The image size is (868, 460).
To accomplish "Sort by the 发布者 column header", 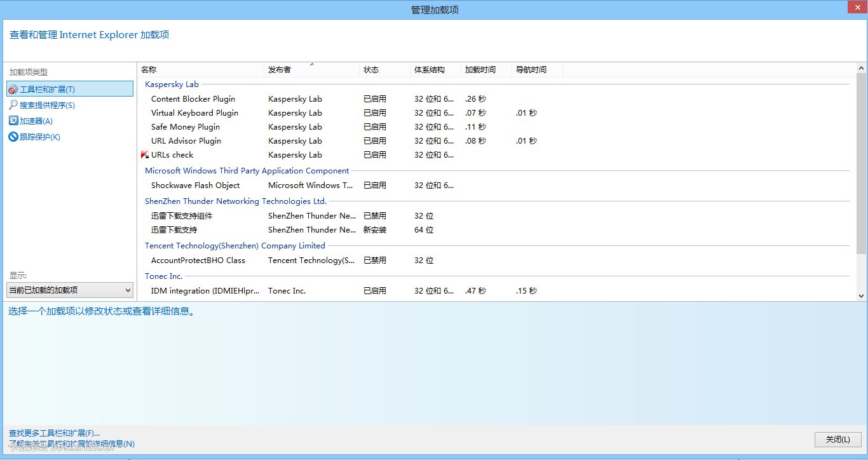I will click(311, 70).
